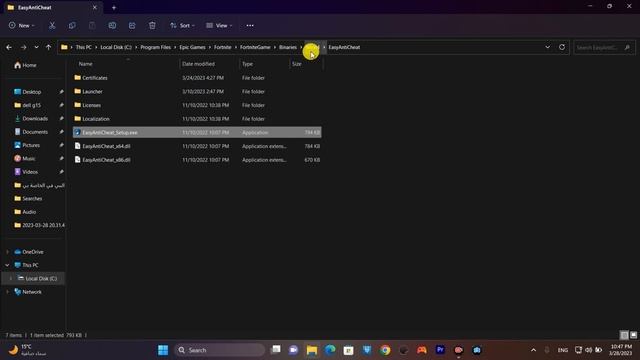Select EasyAntiCheat_Setup.exe file
This screenshot has height=360, width=640.
tap(197, 133)
